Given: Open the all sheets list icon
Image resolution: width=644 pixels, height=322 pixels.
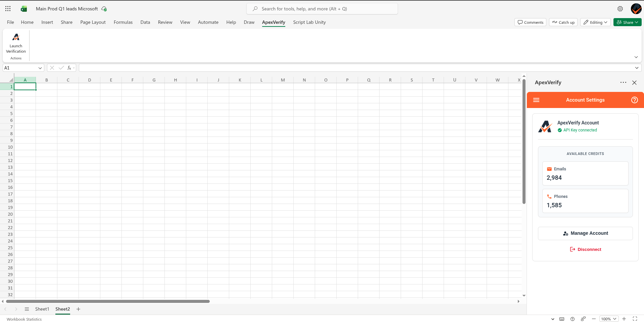Looking at the screenshot, I should (27, 309).
